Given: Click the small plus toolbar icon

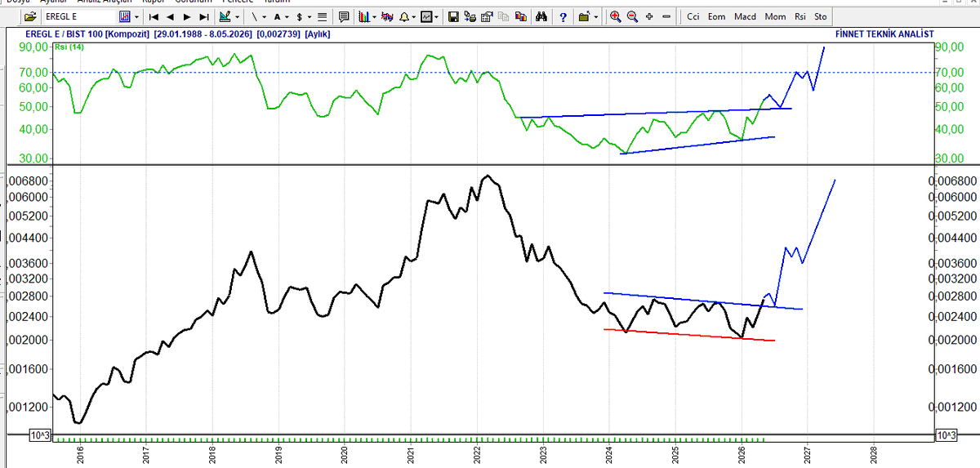Looking at the screenshot, I should pyautogui.click(x=649, y=16).
